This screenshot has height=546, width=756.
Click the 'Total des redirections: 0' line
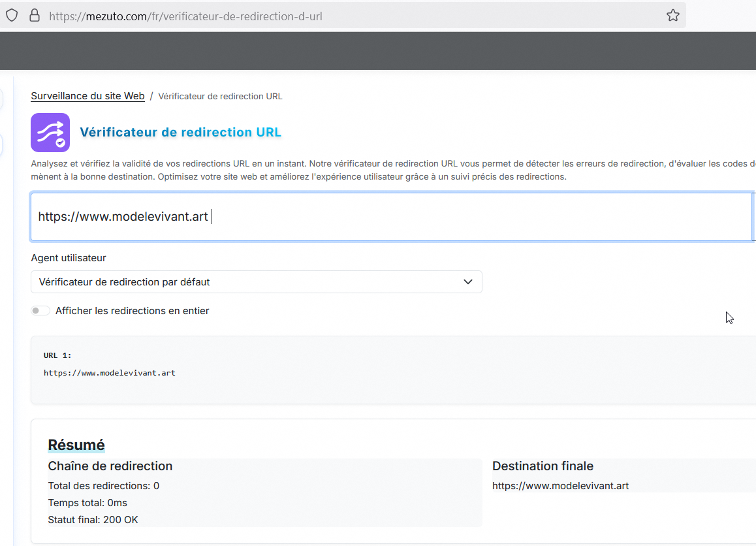103,486
